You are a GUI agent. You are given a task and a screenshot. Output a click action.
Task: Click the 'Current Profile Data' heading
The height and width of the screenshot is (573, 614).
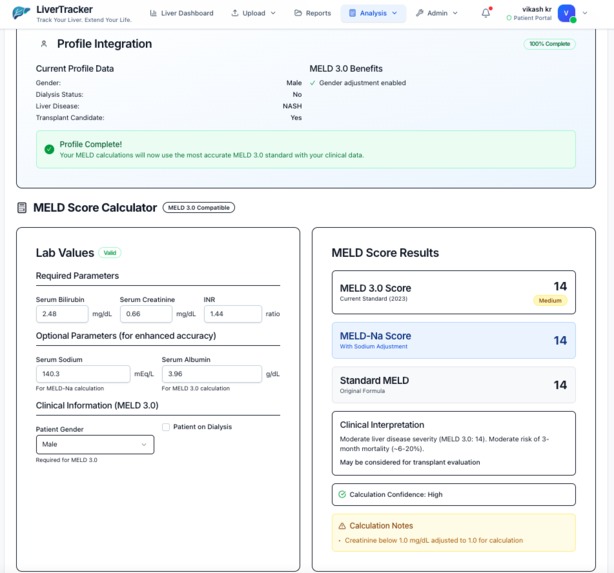(75, 69)
